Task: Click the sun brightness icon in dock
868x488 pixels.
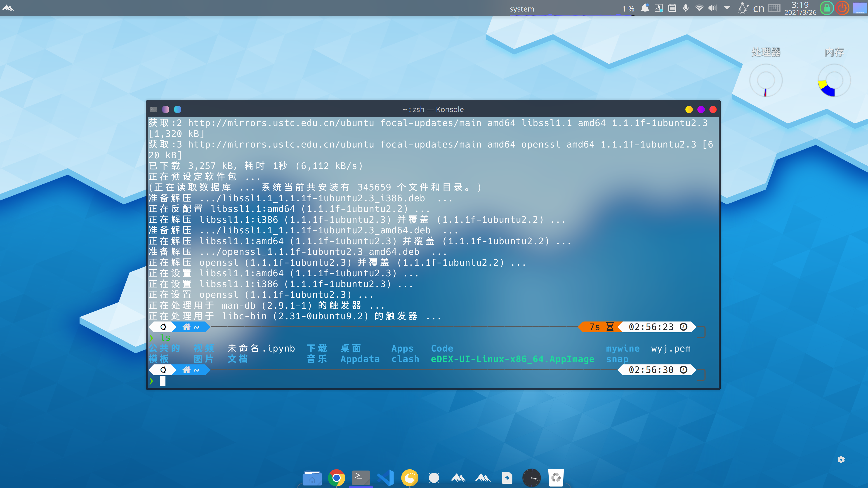Action: [x=434, y=478]
